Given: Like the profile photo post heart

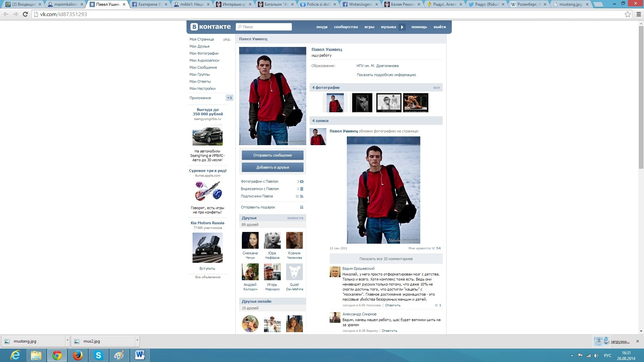Looking at the screenshot, I should (433, 248).
